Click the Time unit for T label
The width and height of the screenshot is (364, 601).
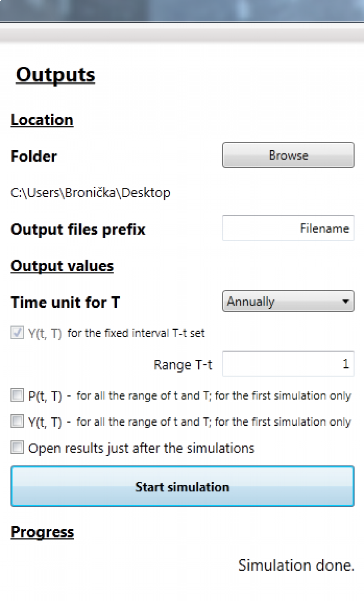66,302
